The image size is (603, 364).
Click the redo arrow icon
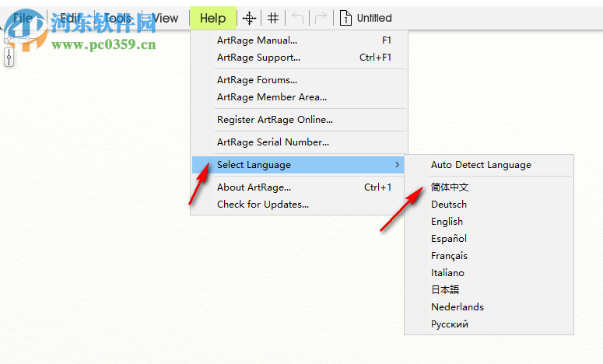click(x=321, y=18)
